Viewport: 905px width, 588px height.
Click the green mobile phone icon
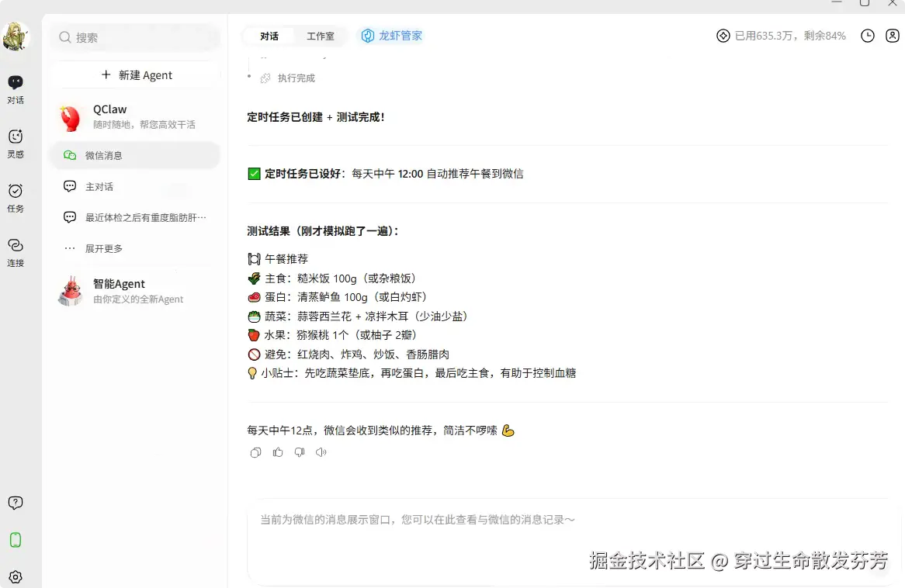pyautogui.click(x=16, y=540)
